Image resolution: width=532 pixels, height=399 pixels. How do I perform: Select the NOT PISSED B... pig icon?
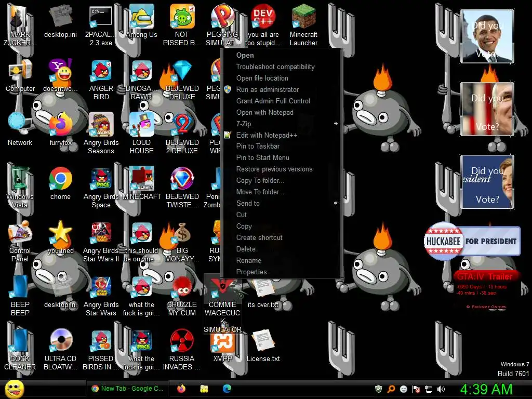tap(182, 25)
